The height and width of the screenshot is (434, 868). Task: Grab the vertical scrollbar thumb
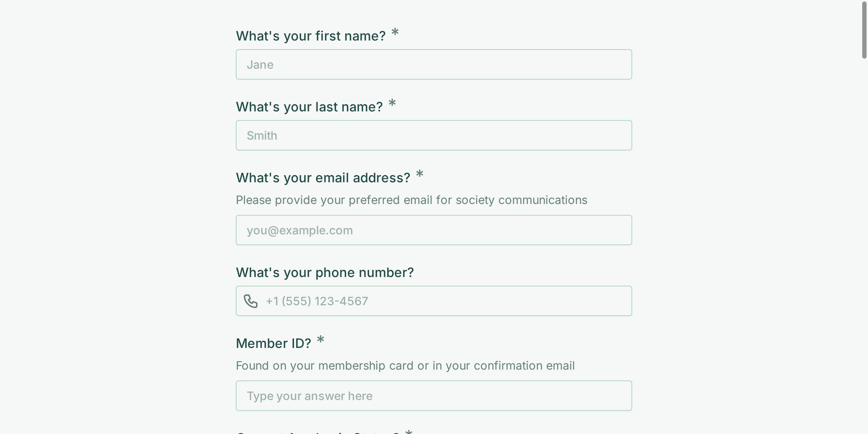coord(864,30)
